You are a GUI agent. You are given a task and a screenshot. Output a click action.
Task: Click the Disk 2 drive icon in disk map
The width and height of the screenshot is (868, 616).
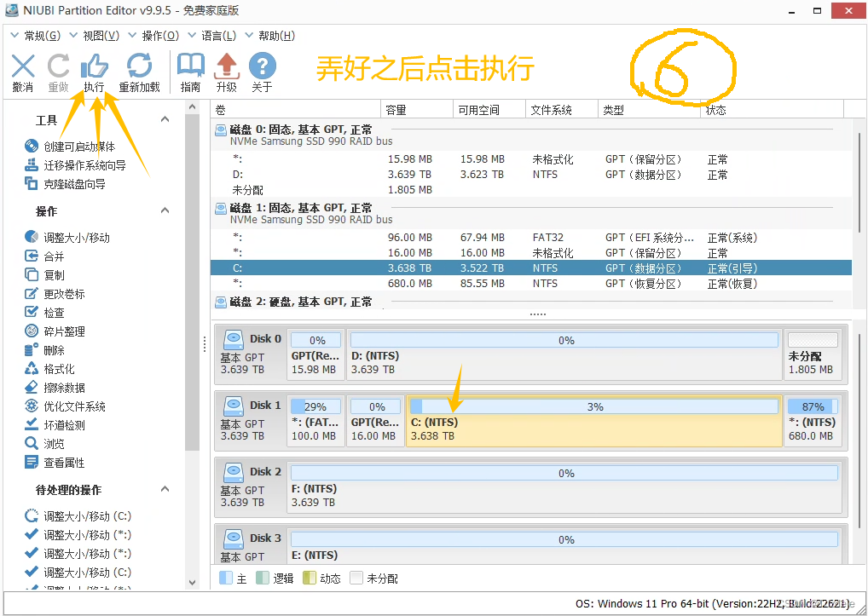click(234, 472)
